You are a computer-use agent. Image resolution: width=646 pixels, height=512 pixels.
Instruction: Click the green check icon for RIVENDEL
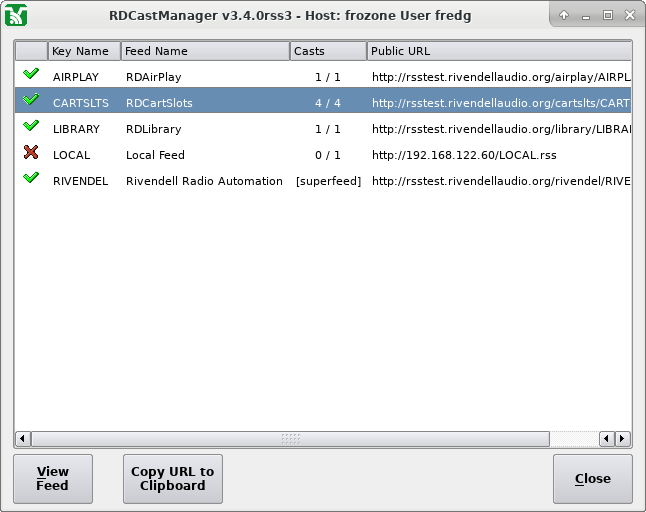31,178
